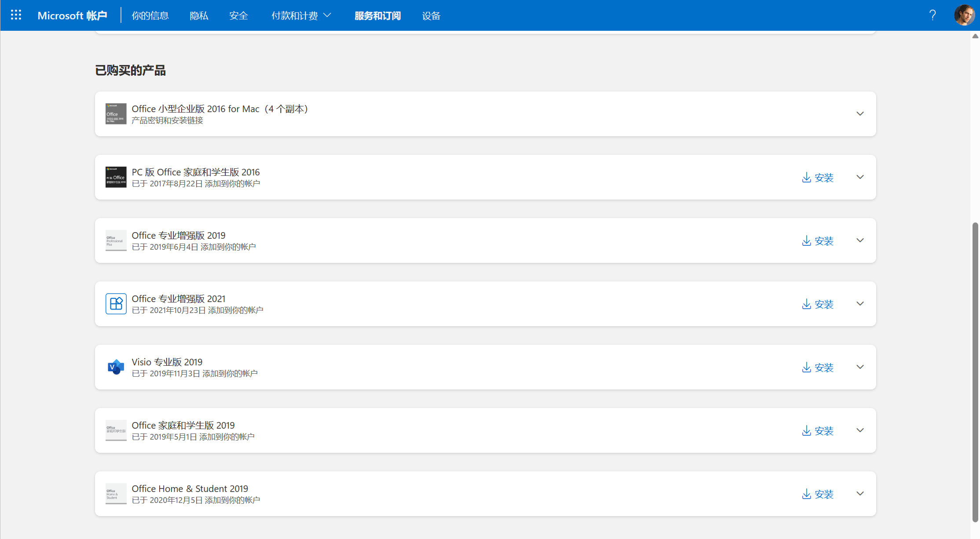The width and height of the screenshot is (980, 539).
Task: Click 已于 2019年11月3日 添加到你的帐户 text
Action: pyautogui.click(x=195, y=374)
